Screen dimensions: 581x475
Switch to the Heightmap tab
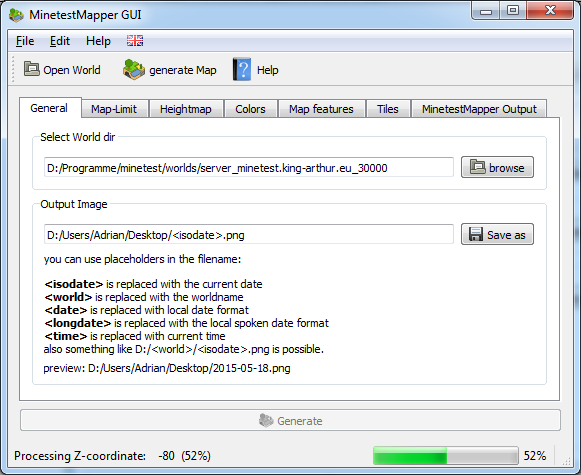[x=186, y=109]
